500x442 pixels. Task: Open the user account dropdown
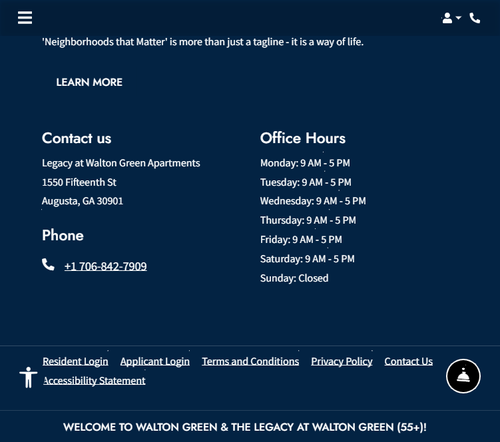(451, 18)
